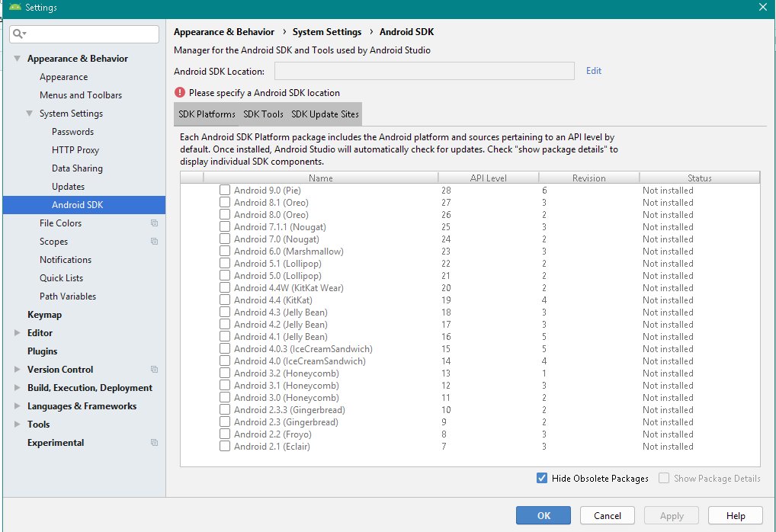Viewport: 776px width, 532px height.
Task: Click the Apply button
Action: [x=672, y=515]
